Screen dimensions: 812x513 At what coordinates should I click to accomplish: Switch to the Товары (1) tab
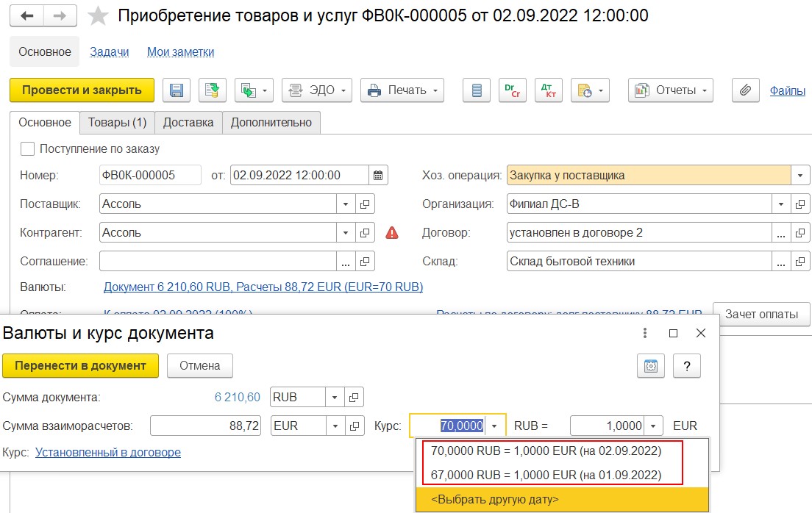tap(117, 123)
